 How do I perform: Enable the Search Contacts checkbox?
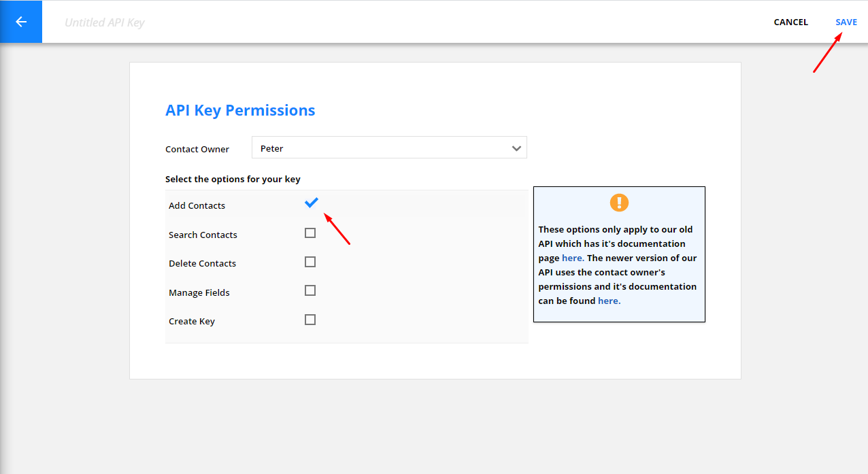(310, 233)
